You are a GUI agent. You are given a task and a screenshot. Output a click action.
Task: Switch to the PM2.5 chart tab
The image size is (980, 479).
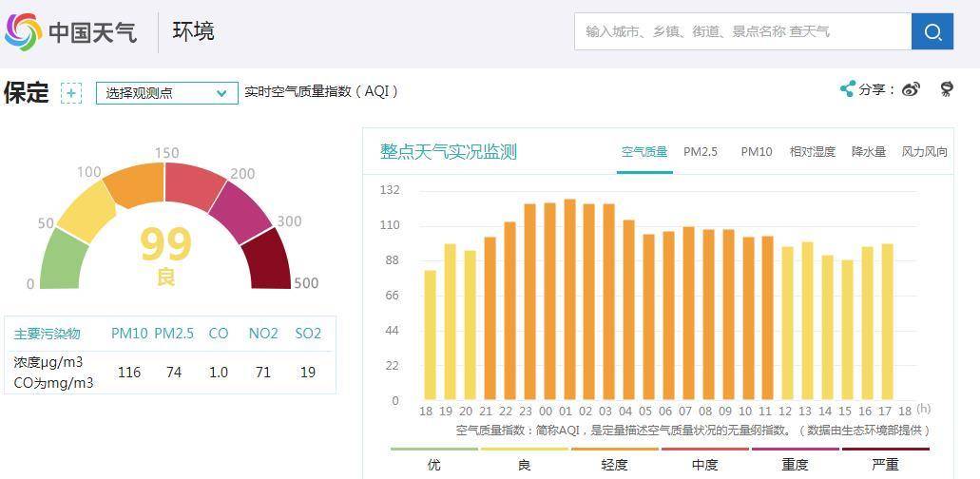701,152
